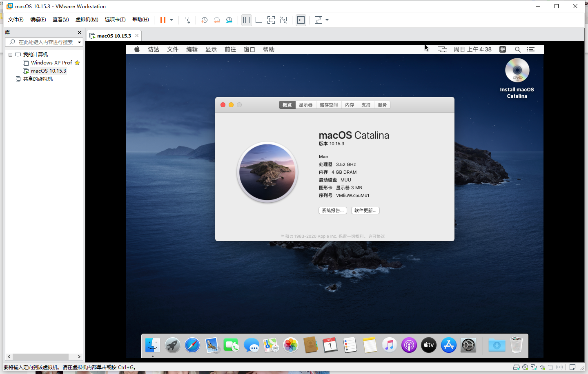Toggle the console view button
The height and width of the screenshot is (374, 588).
[301, 20]
